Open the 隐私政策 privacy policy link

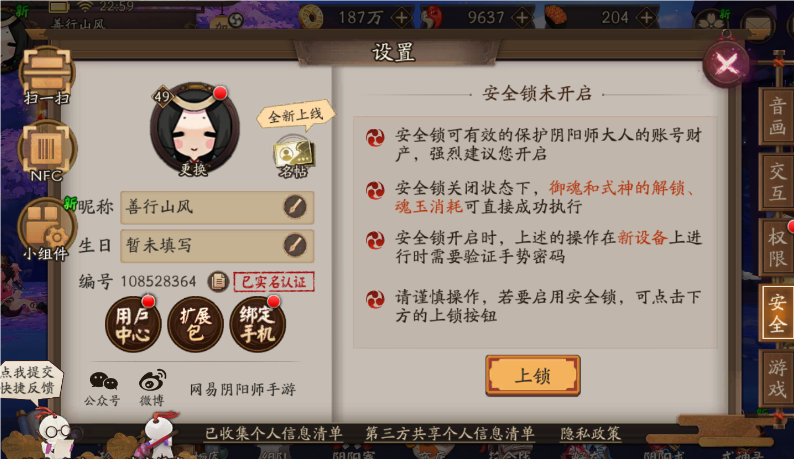(x=590, y=434)
